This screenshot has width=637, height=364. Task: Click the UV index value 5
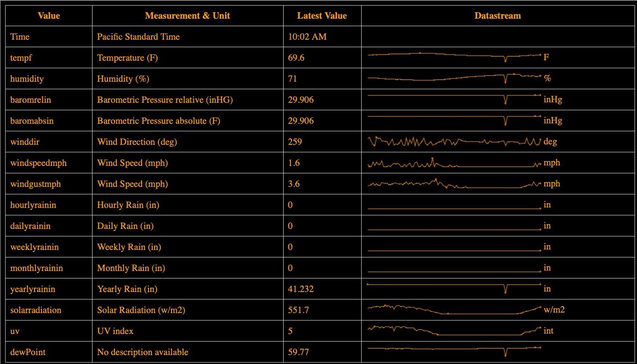pyautogui.click(x=290, y=332)
